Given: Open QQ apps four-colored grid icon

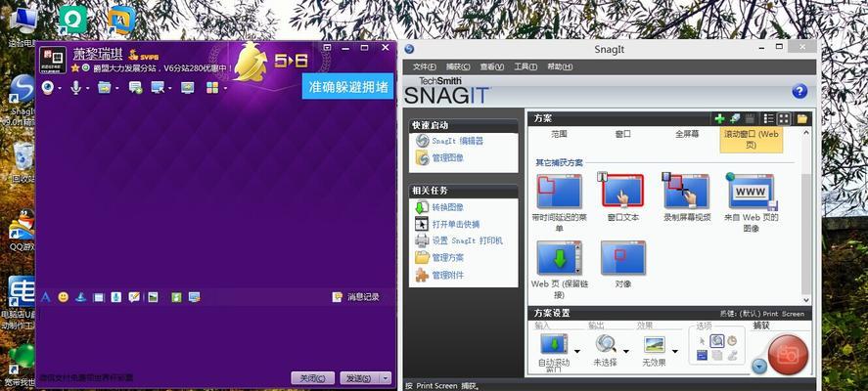Looking at the screenshot, I should pos(212,87).
